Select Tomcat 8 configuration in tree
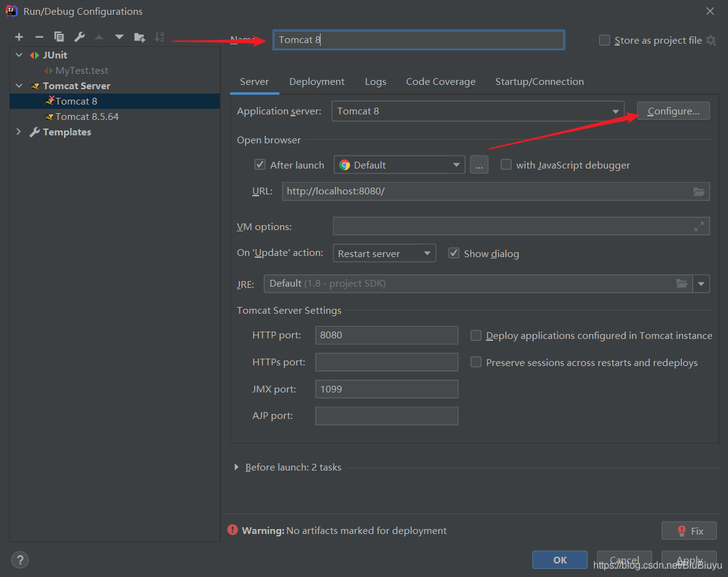Image resolution: width=728 pixels, height=577 pixels. tap(114, 101)
